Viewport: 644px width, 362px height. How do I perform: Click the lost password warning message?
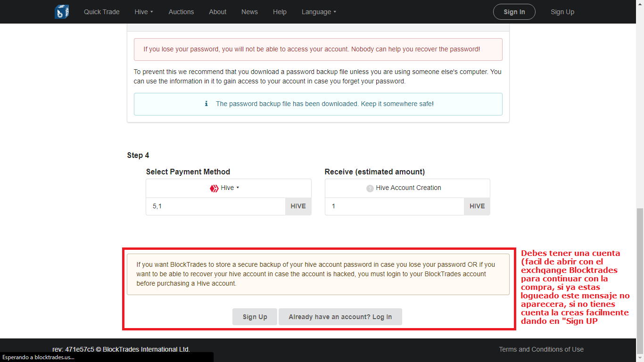point(318,49)
